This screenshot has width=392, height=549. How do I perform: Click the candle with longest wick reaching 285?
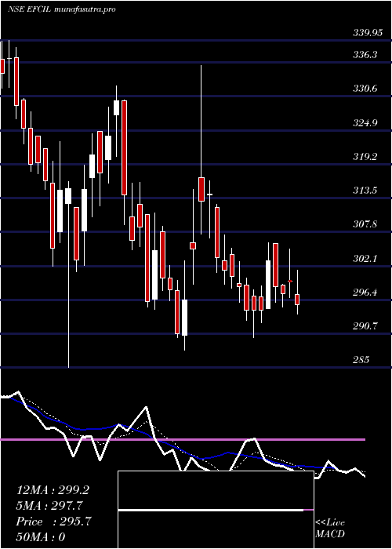[x=68, y=274]
